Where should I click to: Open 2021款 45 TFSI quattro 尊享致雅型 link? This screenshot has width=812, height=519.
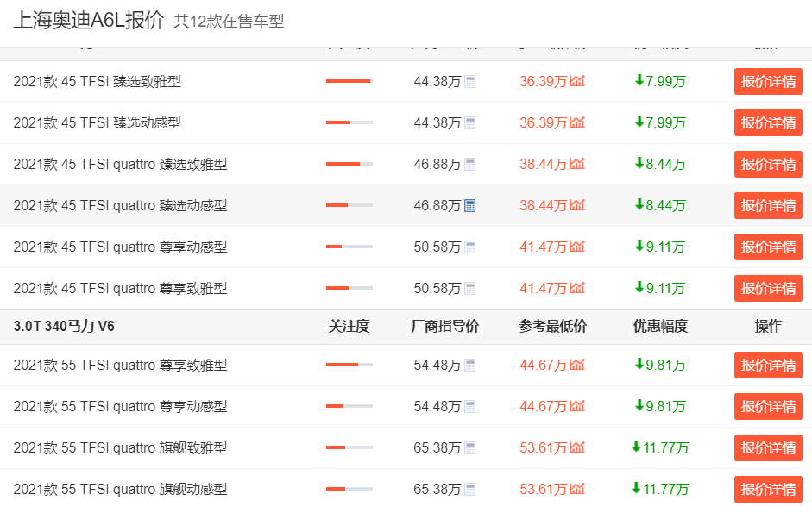[120, 289]
